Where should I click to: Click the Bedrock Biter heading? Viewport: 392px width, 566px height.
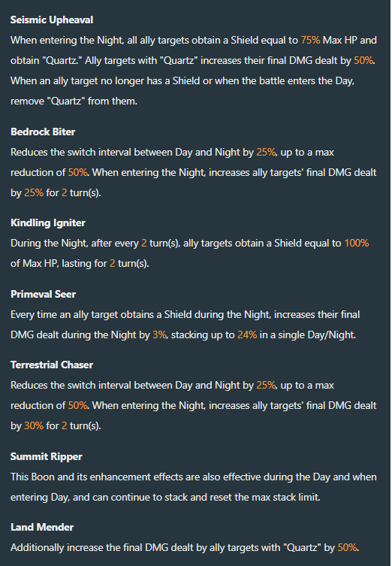pos(43,132)
